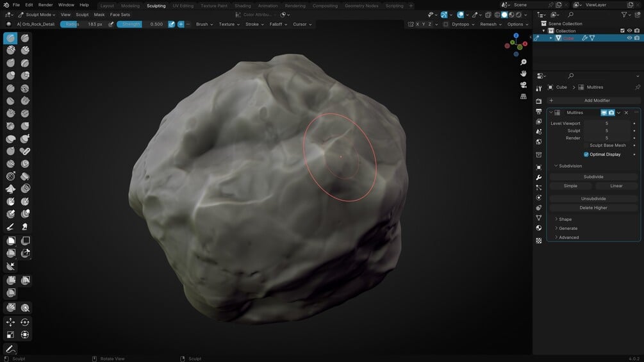This screenshot has height=362, width=644.
Task: Open the Sculpt Mode dropdown
Action: point(39,14)
